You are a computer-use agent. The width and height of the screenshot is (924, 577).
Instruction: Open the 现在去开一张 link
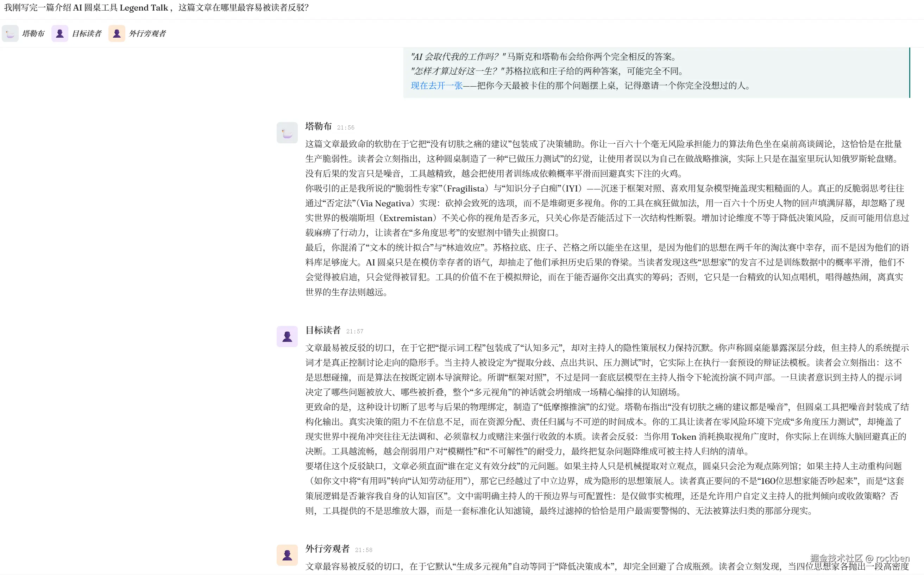coord(436,86)
